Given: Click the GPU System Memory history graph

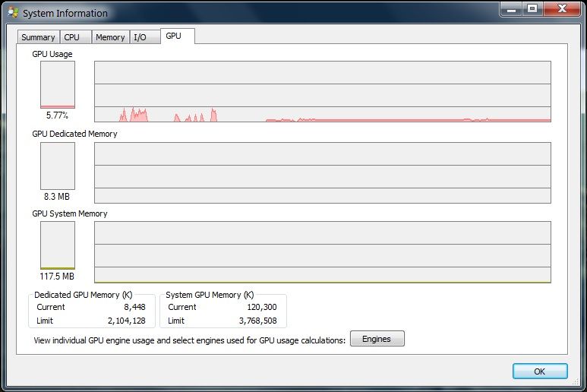Looking at the screenshot, I should [x=322, y=252].
